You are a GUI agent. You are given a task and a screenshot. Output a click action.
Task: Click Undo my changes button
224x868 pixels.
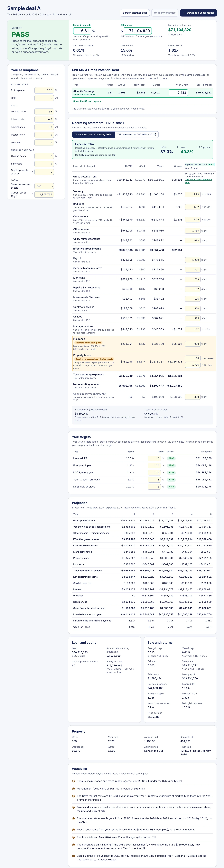pyautogui.click(x=165, y=13)
